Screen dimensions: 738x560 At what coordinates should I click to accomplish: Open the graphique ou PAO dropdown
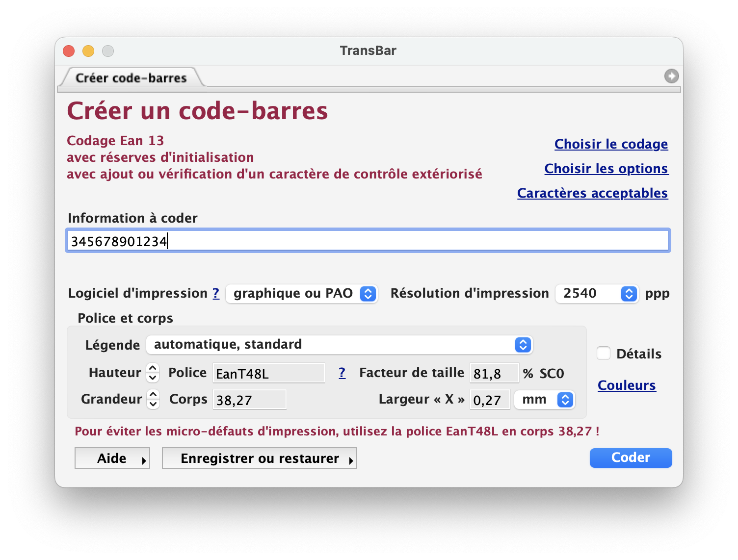pyautogui.click(x=302, y=294)
